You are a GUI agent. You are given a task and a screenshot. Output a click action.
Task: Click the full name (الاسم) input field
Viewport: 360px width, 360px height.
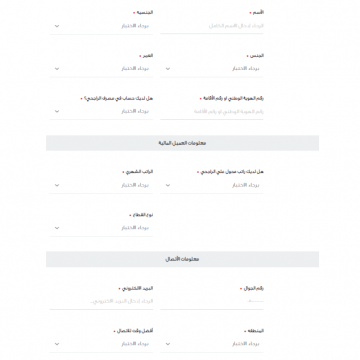[x=212, y=26]
